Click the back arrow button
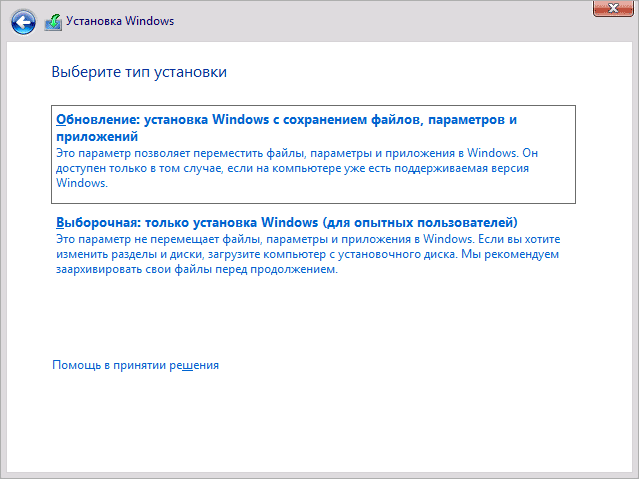Image resolution: width=639 pixels, height=479 pixels. click(x=24, y=20)
